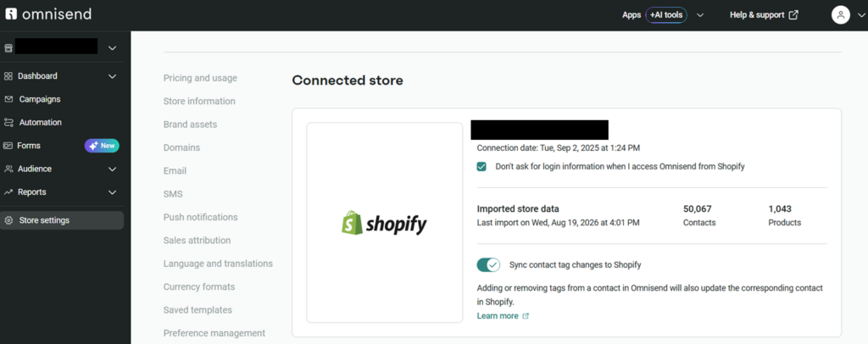Open Preference management settings

tap(214, 334)
